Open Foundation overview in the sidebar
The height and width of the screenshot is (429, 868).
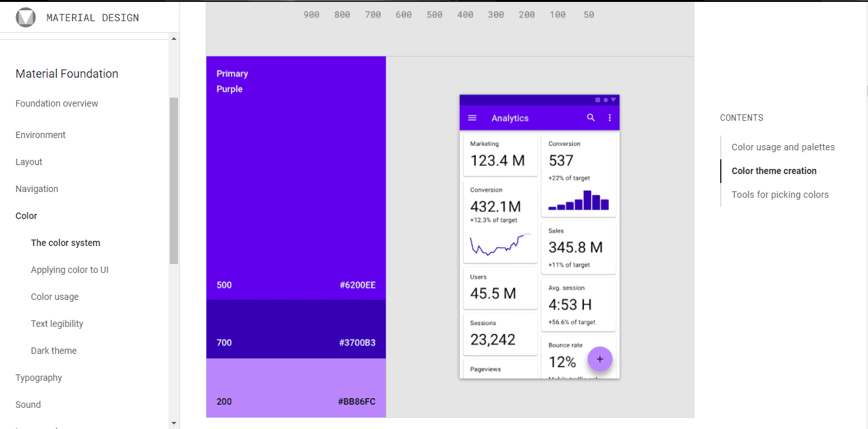[56, 103]
